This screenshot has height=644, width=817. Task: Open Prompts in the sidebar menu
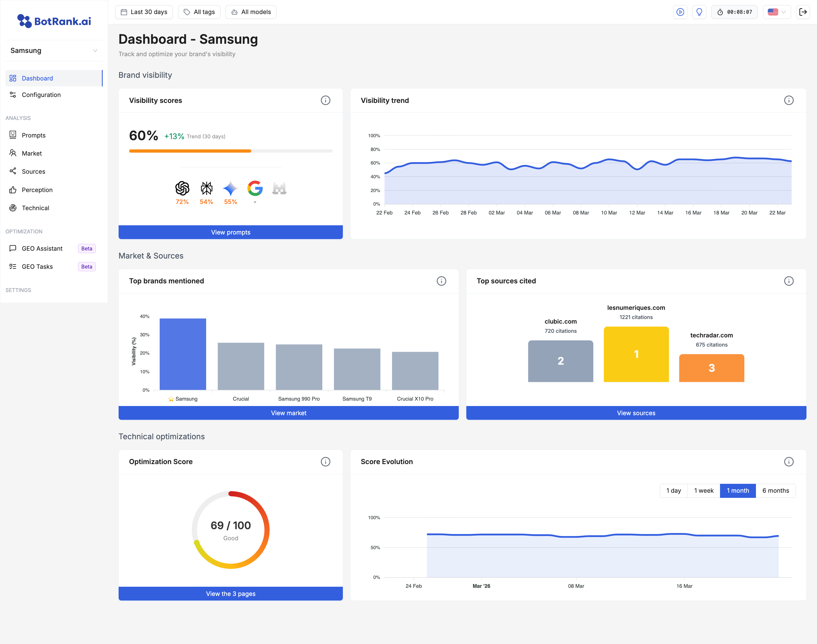[x=34, y=135]
